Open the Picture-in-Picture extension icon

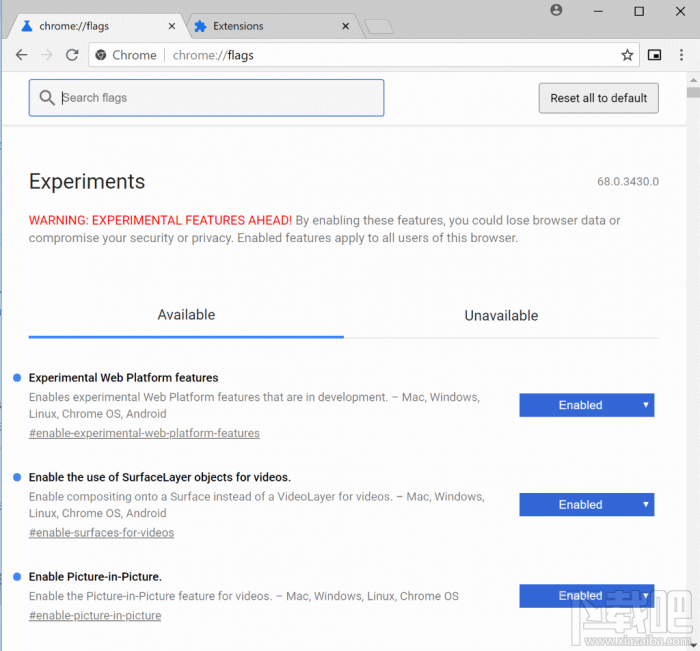(654, 55)
